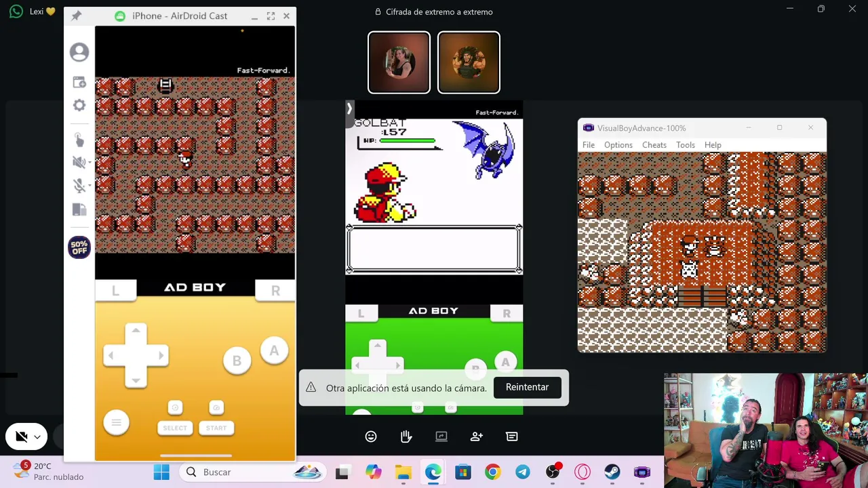Add a participant to the call

477,436
